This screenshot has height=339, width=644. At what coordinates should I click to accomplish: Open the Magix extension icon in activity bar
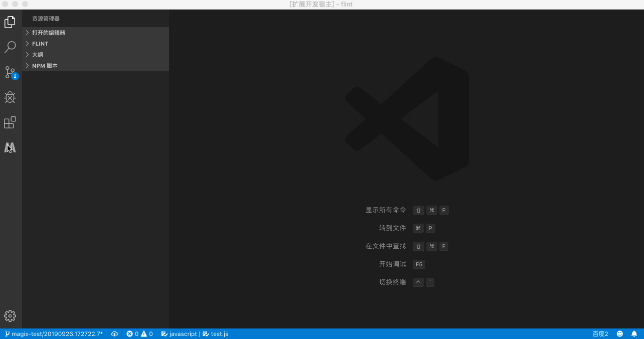(10, 147)
